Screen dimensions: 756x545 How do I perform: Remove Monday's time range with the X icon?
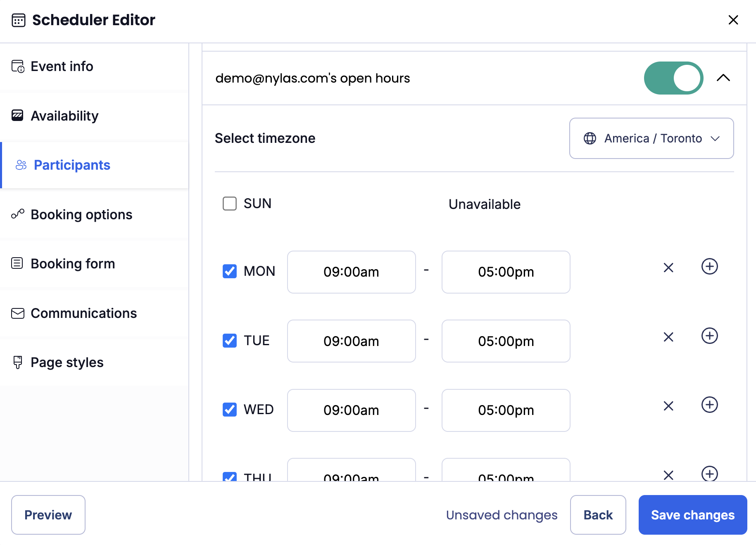pyautogui.click(x=668, y=268)
